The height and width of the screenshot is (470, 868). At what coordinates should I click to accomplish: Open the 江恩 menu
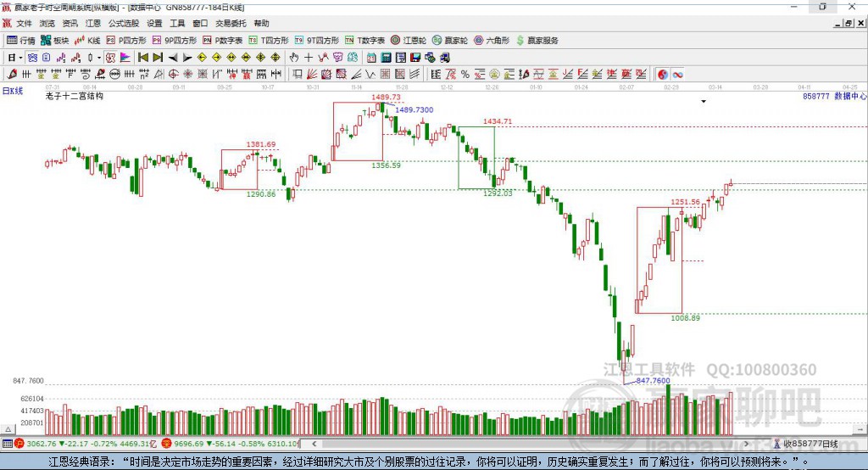tap(93, 23)
